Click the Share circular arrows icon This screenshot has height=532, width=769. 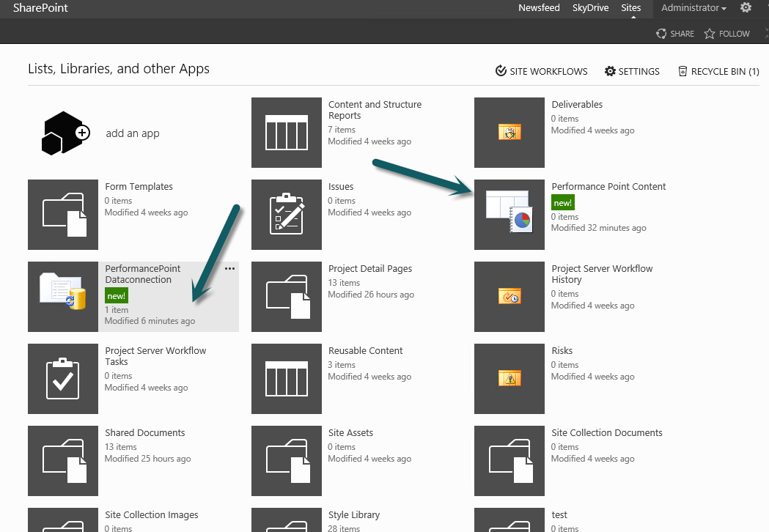coord(661,34)
